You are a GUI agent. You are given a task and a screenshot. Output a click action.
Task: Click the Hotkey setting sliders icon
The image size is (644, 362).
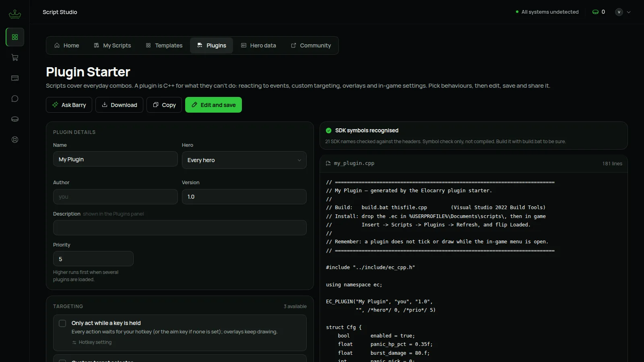click(74, 342)
